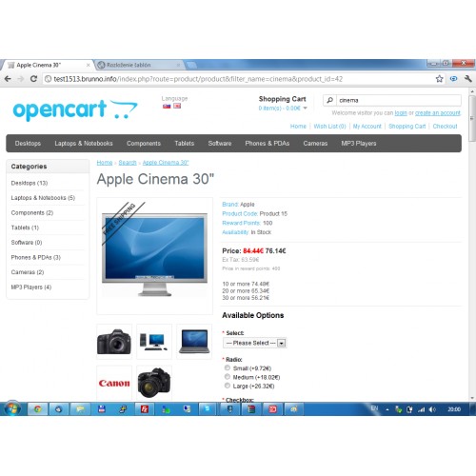Screen dimensions: 476x476
Task: Reload the page with refresh icon
Action: [x=33, y=79]
